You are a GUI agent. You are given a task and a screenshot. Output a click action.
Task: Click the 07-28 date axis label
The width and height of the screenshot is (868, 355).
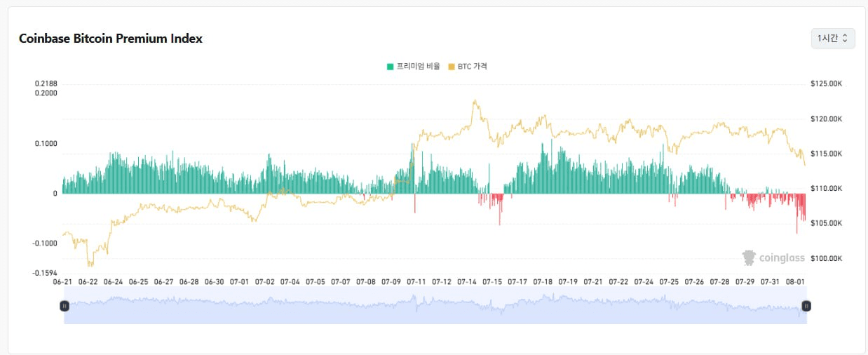[719, 281]
